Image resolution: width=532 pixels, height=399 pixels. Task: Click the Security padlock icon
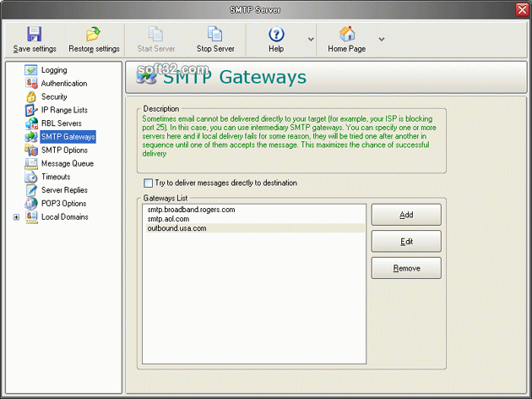31,96
